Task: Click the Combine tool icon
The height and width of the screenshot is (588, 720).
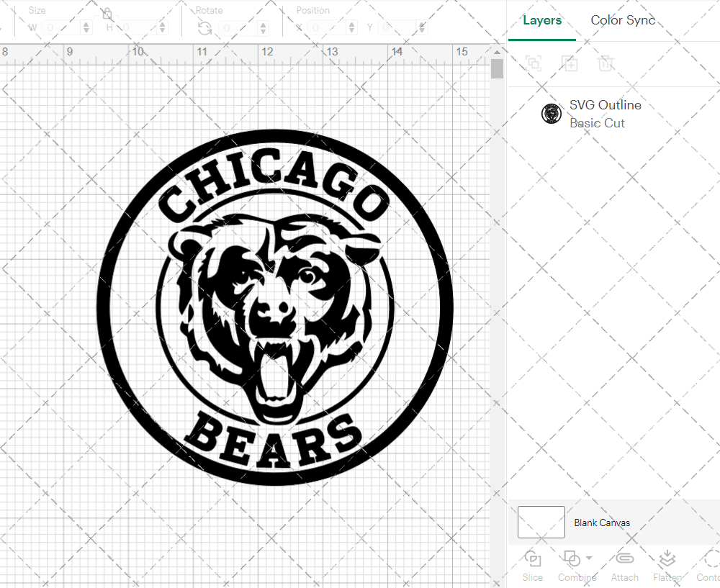Action: 572,558
